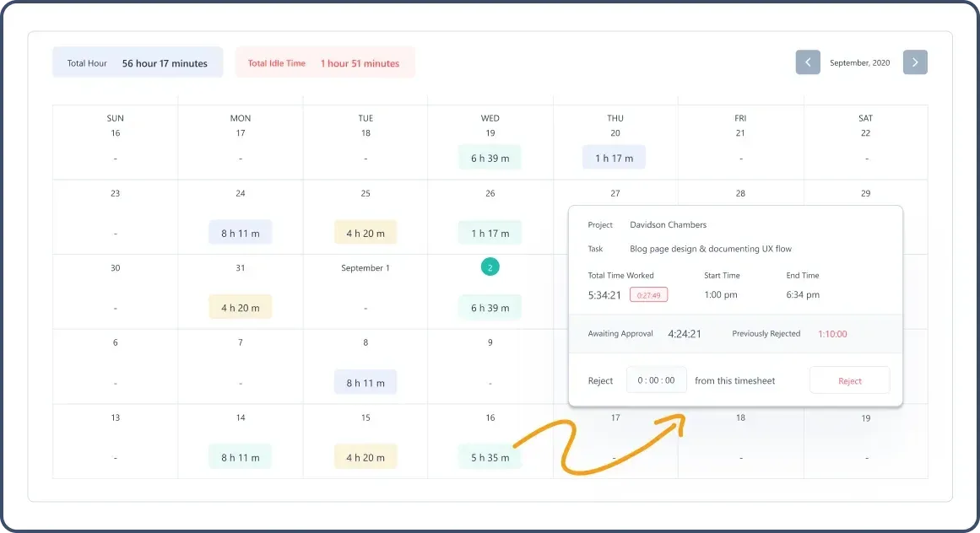Select the teal circled day 2 marker

pos(490,266)
